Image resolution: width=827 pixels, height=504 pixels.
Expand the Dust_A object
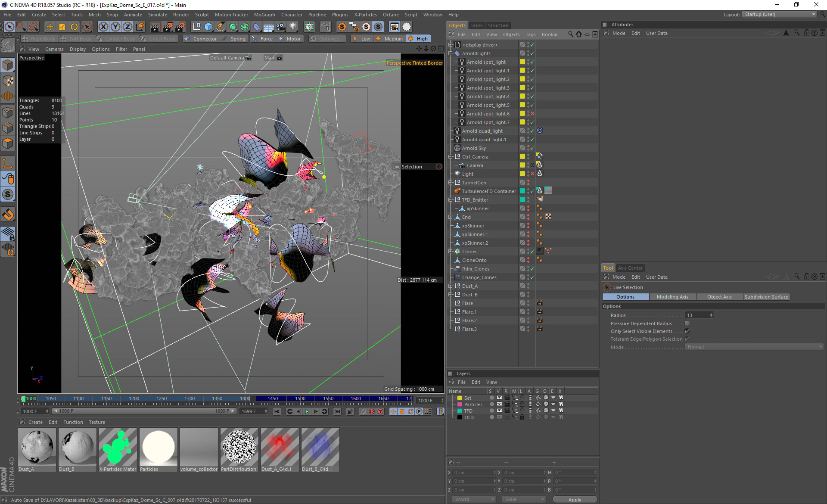[451, 286]
